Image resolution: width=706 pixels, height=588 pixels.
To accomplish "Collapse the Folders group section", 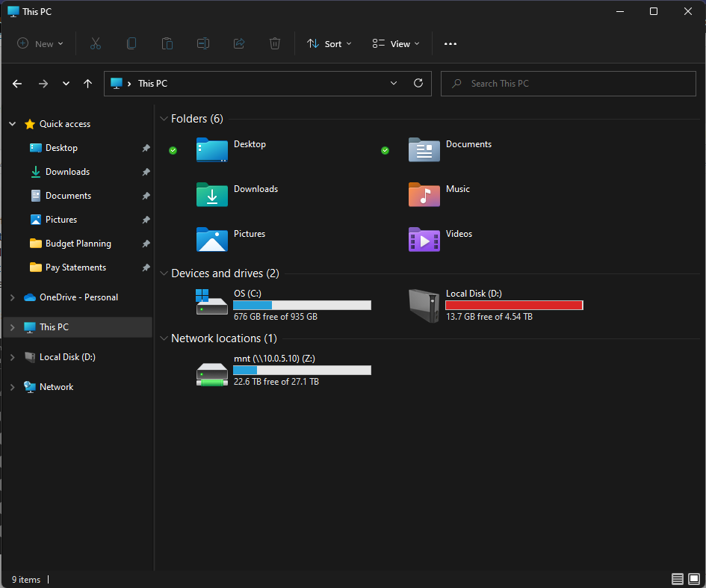I will coord(164,119).
